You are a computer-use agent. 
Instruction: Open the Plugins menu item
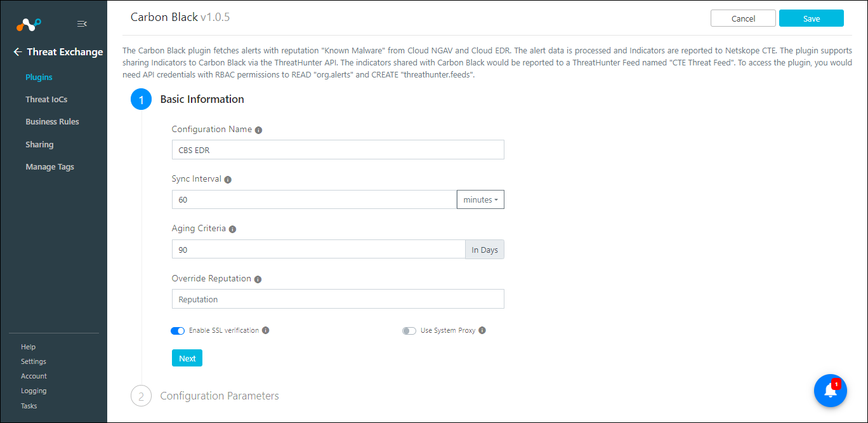point(39,77)
